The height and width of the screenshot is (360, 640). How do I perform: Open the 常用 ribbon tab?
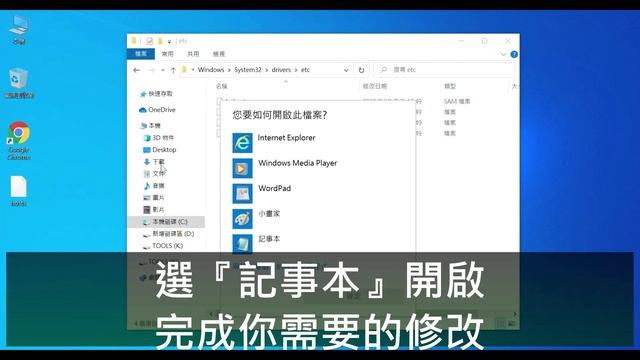[167, 54]
